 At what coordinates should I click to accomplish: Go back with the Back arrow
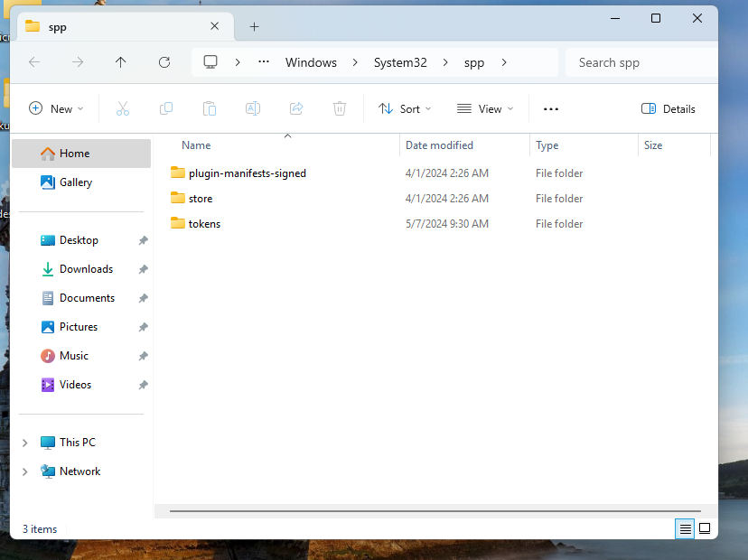pyautogui.click(x=34, y=62)
